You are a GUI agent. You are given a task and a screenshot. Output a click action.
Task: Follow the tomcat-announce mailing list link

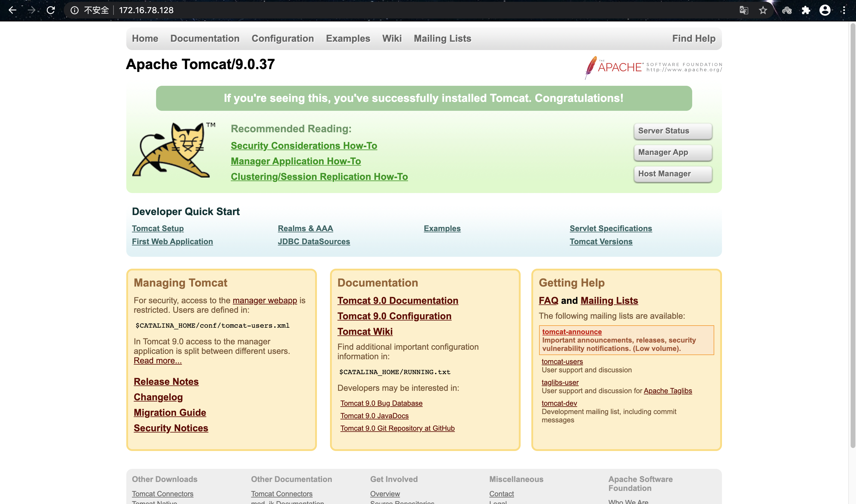point(572,332)
